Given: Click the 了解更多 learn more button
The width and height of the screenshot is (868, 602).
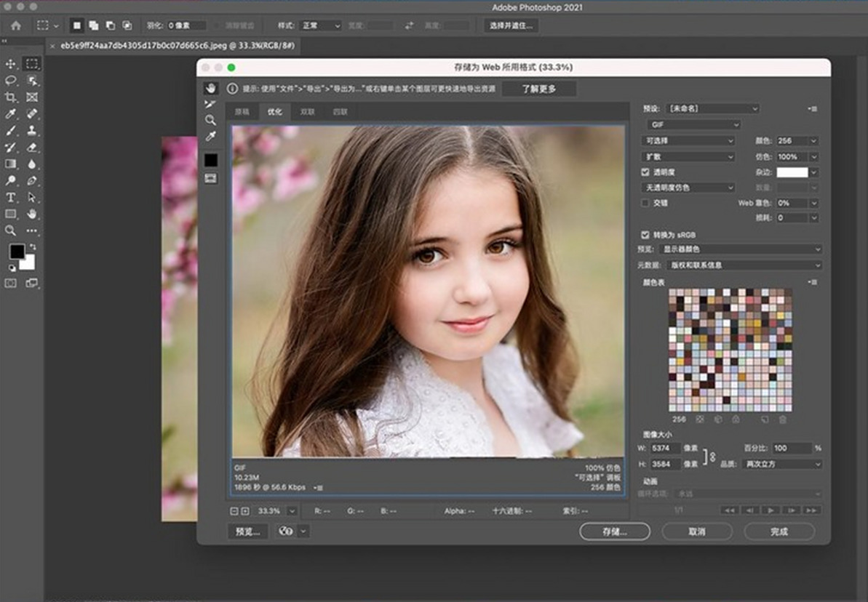Looking at the screenshot, I should pyautogui.click(x=538, y=89).
